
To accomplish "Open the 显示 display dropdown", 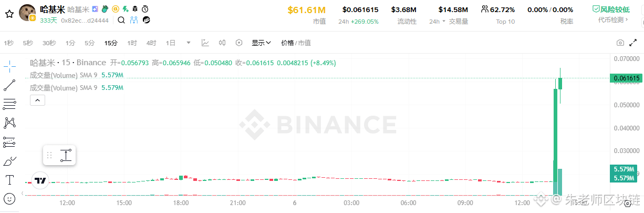I will tap(261, 43).
